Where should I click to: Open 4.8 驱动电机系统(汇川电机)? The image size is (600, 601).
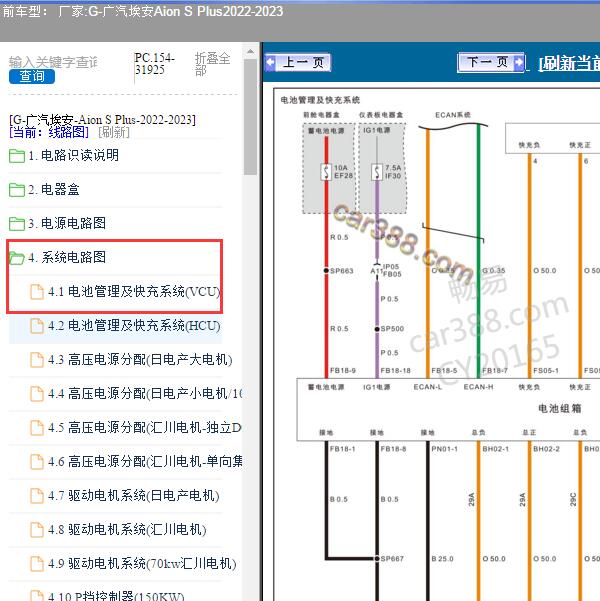(x=127, y=530)
